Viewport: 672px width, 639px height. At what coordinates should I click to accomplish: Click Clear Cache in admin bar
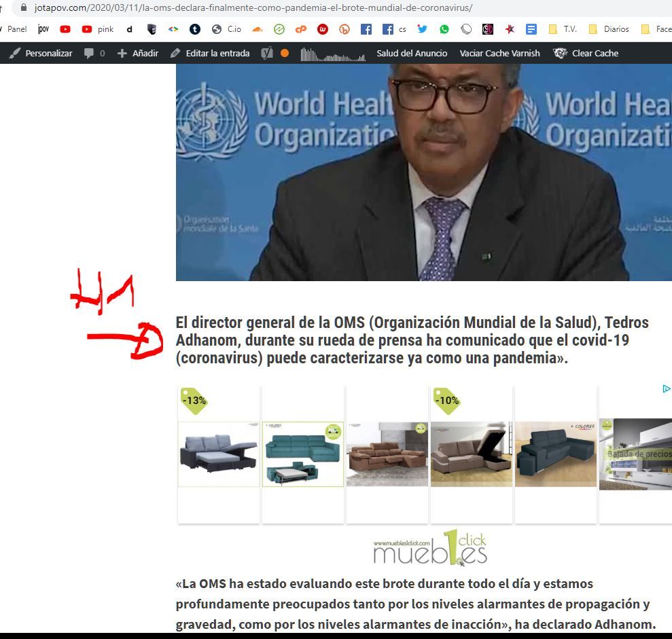tap(586, 53)
